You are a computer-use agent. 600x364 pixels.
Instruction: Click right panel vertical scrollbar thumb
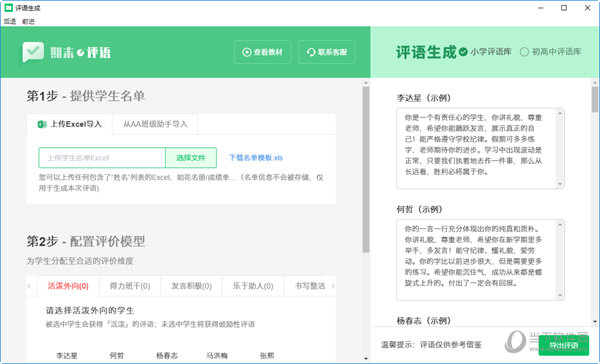[595, 99]
